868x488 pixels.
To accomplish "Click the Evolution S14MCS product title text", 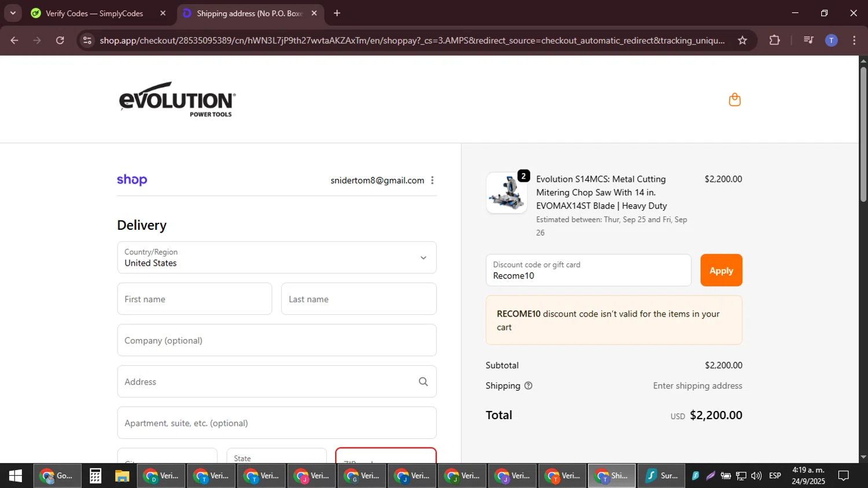I will (602, 192).
